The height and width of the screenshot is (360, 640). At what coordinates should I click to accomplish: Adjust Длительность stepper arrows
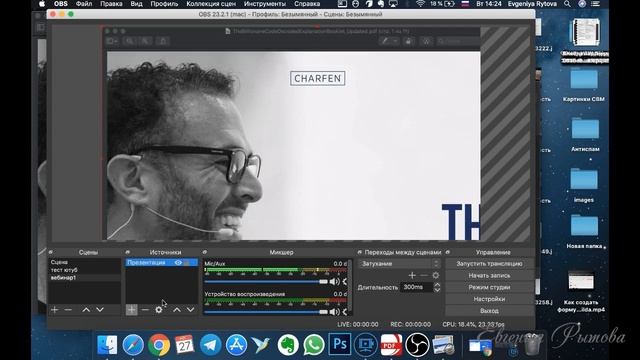tap(437, 287)
